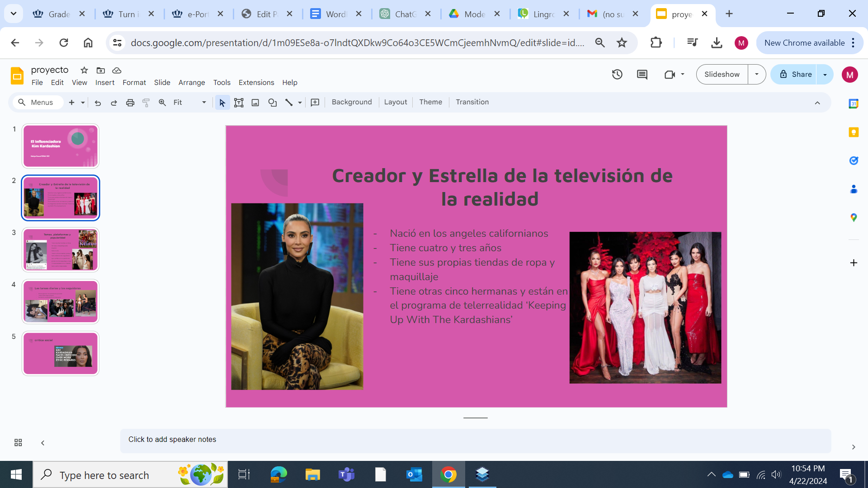Image resolution: width=868 pixels, height=488 pixels.
Task: Open File Explorer from taskbar
Action: click(x=312, y=475)
